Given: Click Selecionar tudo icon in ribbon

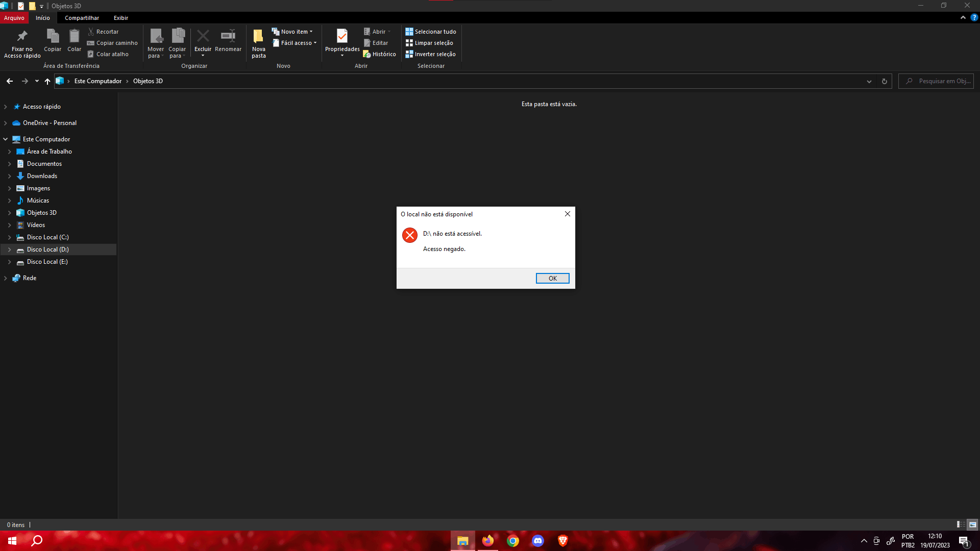Looking at the screenshot, I should click(x=409, y=32).
